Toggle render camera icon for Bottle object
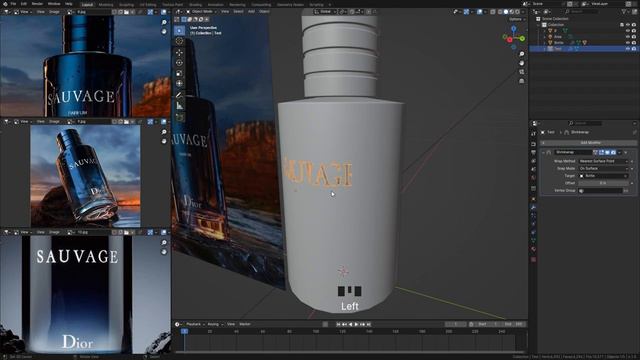The width and height of the screenshot is (640, 360). [x=634, y=42]
